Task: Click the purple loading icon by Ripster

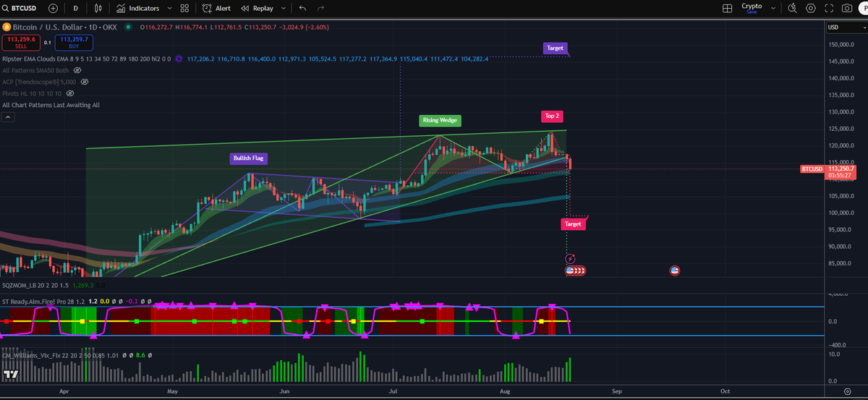Action: pos(179,59)
